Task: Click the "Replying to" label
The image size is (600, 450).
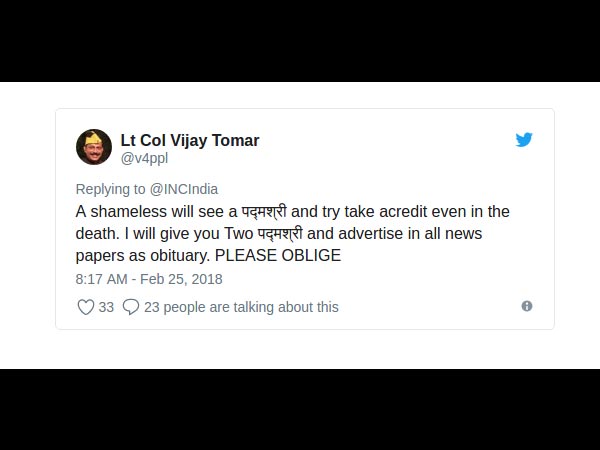Action: pyautogui.click(x=110, y=189)
